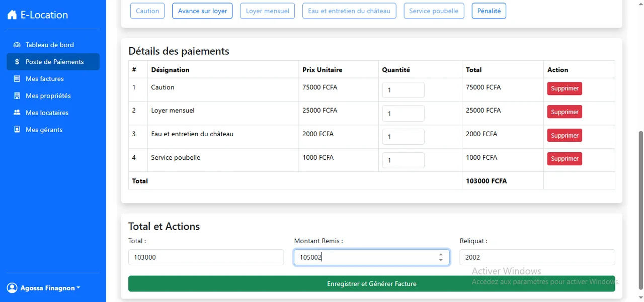
Task: Open the Tableau de bord menu item
Action: pyautogui.click(x=53, y=45)
